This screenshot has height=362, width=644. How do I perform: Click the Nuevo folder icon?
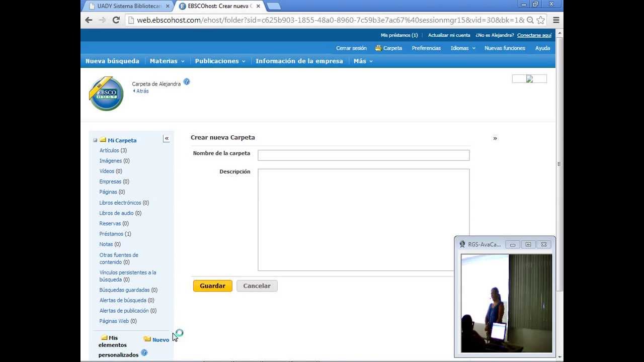[147, 339]
